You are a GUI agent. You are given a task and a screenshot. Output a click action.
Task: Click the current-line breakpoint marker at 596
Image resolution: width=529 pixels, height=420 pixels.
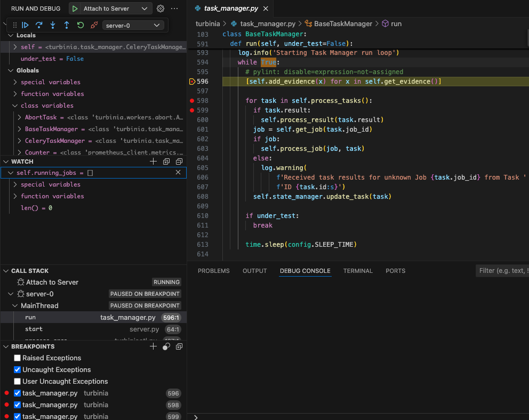(x=192, y=81)
